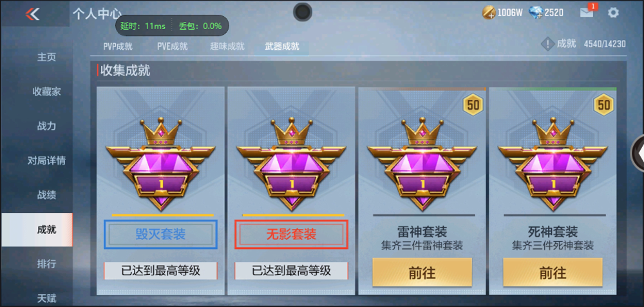644x307 pixels.
Task: Switch to the 趣味成就 tab
Action: click(227, 46)
